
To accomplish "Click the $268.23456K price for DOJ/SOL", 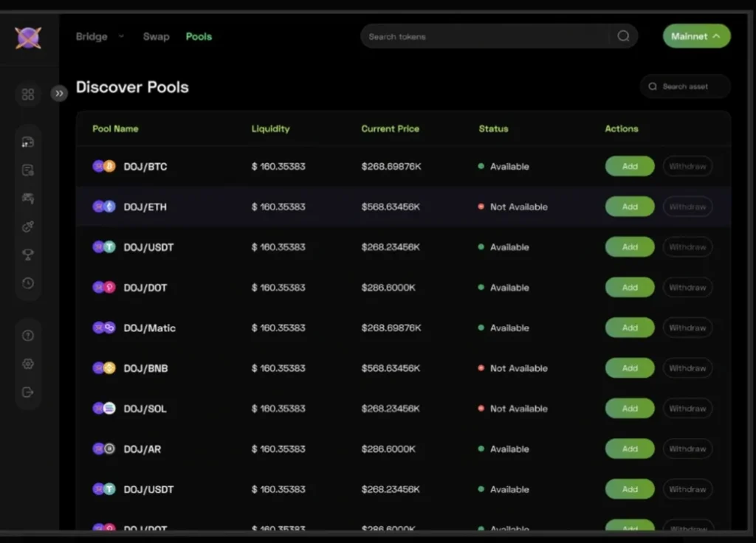I will click(x=391, y=409).
